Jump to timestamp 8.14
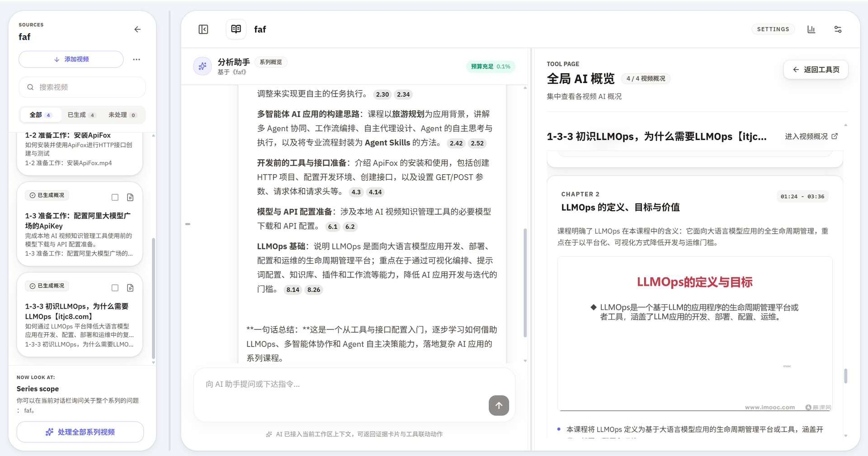 tap(293, 290)
